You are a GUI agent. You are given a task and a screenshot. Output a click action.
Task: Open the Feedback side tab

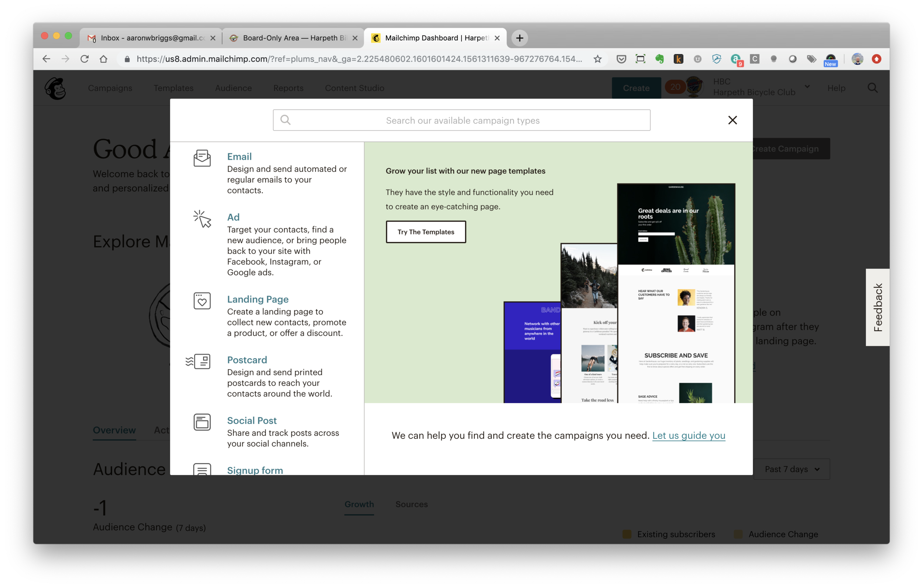click(x=878, y=307)
